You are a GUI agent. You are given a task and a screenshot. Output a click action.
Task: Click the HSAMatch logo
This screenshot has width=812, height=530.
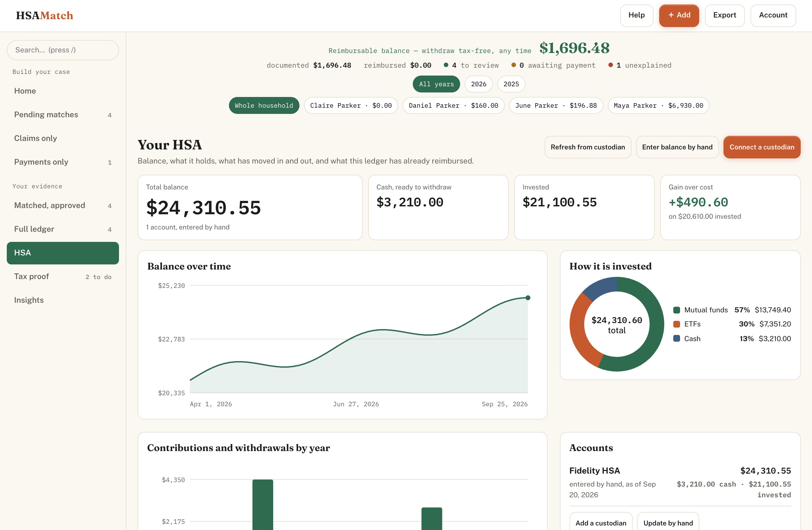tap(44, 16)
